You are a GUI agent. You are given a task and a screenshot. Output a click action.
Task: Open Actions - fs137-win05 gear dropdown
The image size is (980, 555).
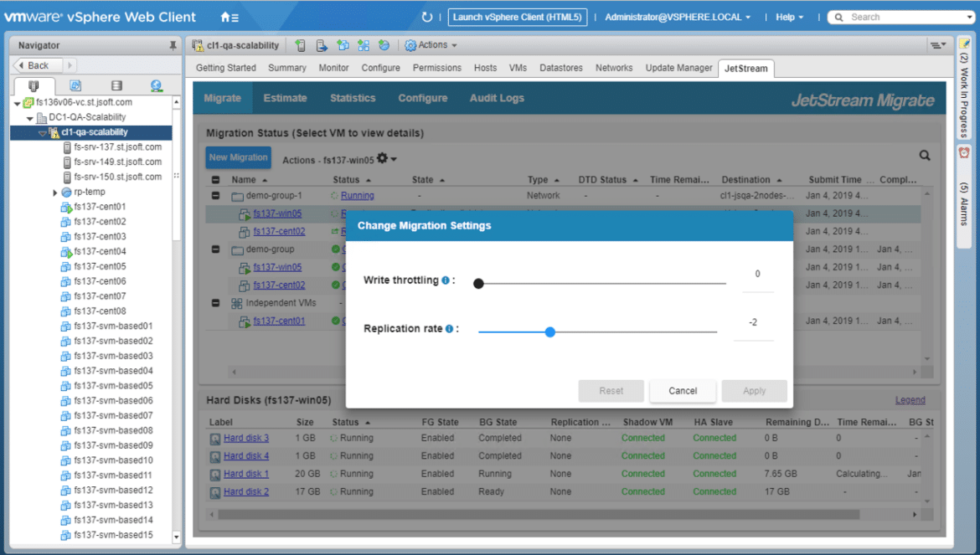[387, 158]
